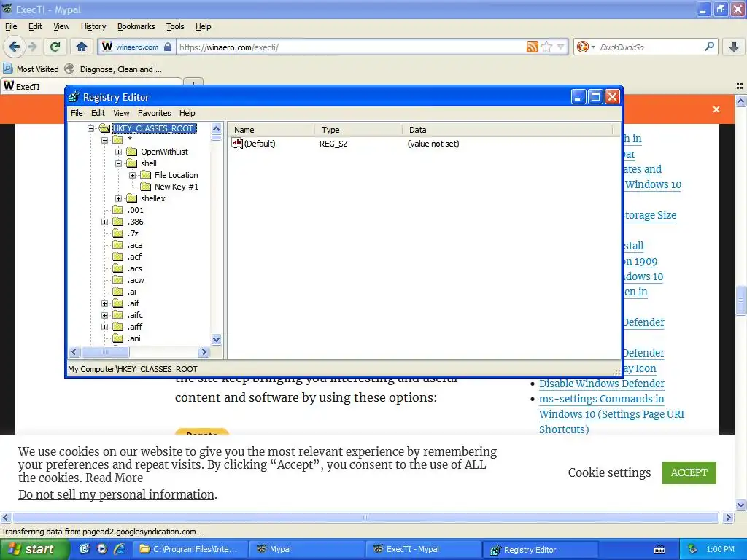
Task: Open the Windows start button
Action: pos(34,549)
